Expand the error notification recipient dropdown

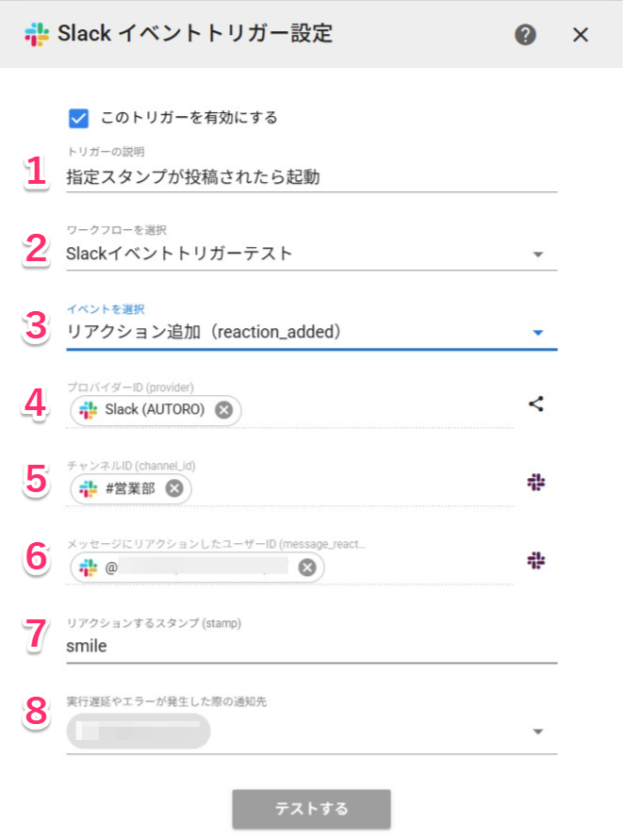coord(537,732)
